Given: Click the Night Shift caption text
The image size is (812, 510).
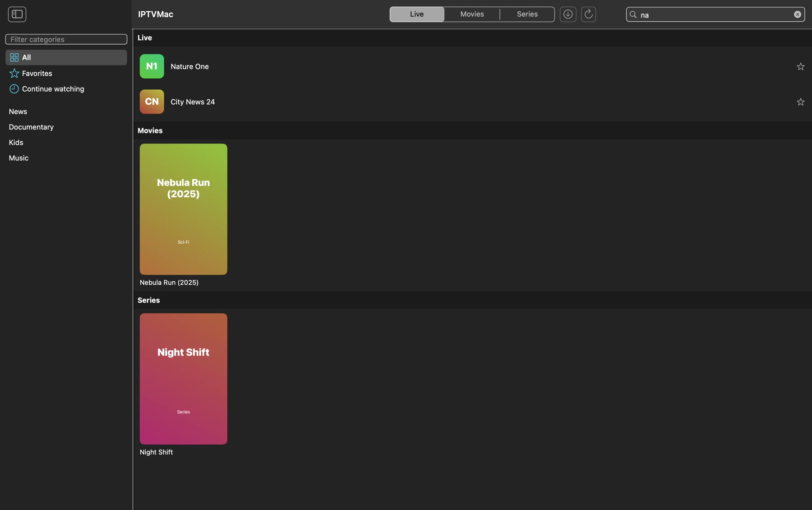Looking at the screenshot, I should pos(156,452).
